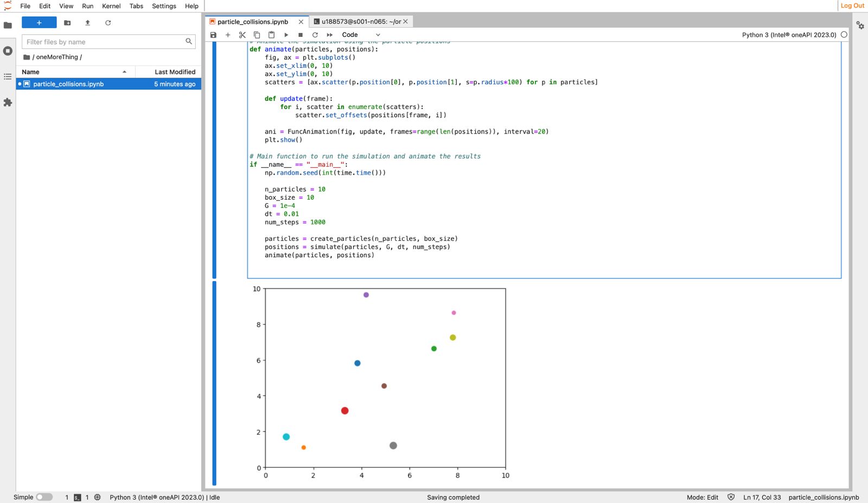Image resolution: width=868 pixels, height=503 pixels.
Task: Sort files by Name column
Action: (x=75, y=72)
